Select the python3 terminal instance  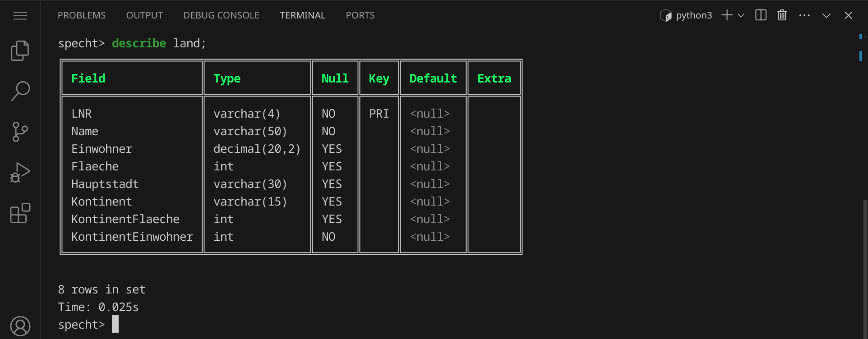point(686,15)
